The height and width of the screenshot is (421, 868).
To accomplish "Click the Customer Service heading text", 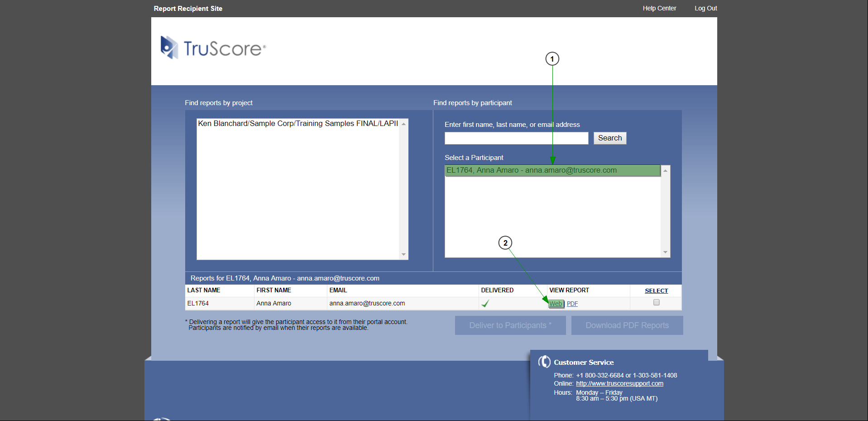I will coord(584,363).
